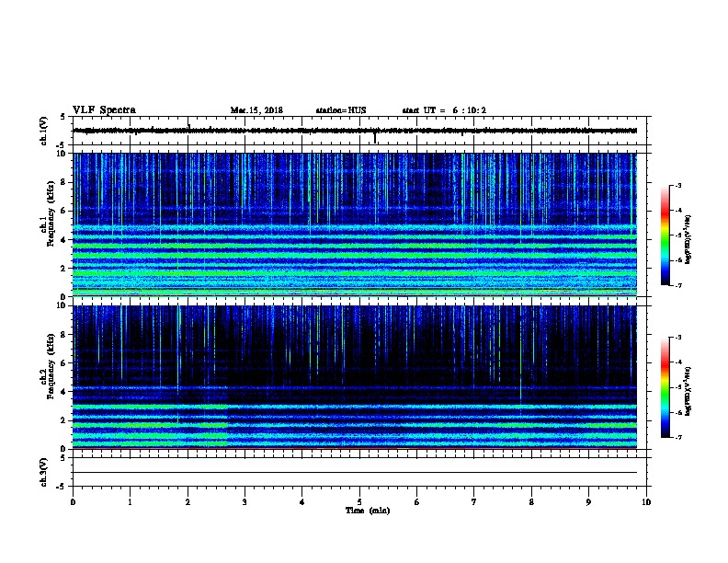
Task: Select the "ch.3(V)" waveform axis label
Action: point(43,472)
